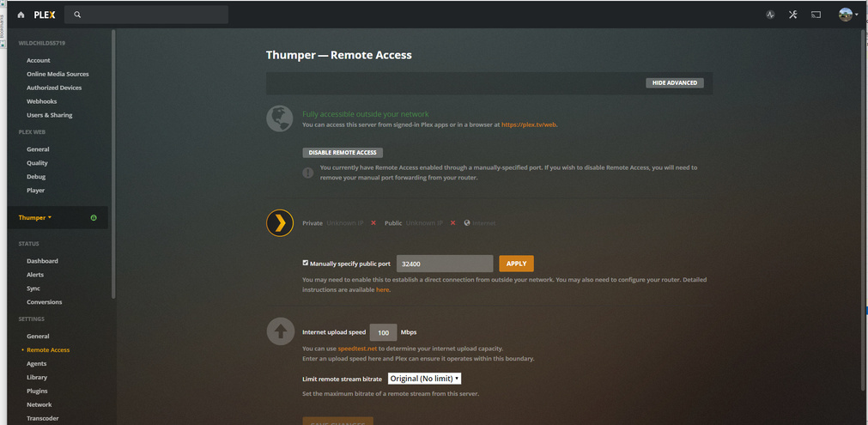Screen dimensions: 868x425
Task: Open Plex Web General settings
Action: (x=38, y=149)
